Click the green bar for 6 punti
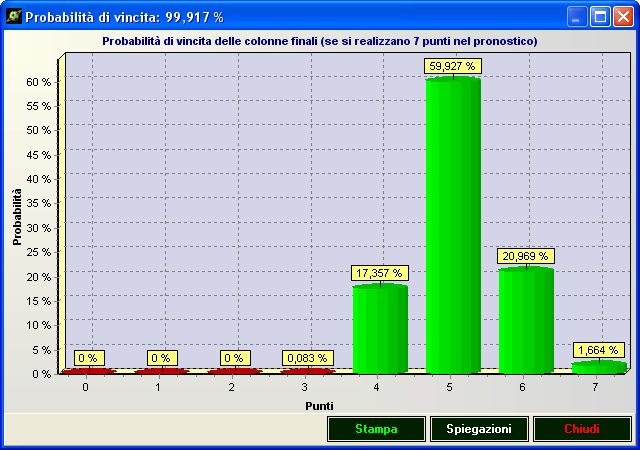Image resolution: width=640 pixels, height=450 pixels. tap(526, 320)
